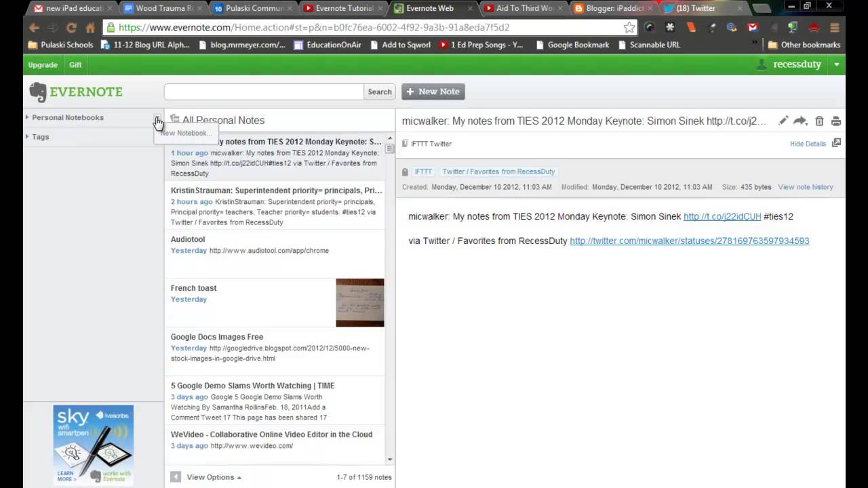Click the IFTTT tag
868x488 pixels.
pyautogui.click(x=423, y=172)
